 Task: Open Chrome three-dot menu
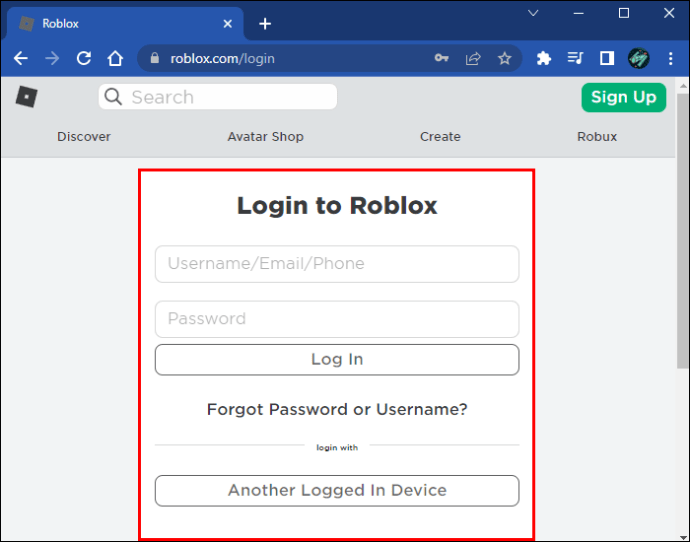click(670, 58)
